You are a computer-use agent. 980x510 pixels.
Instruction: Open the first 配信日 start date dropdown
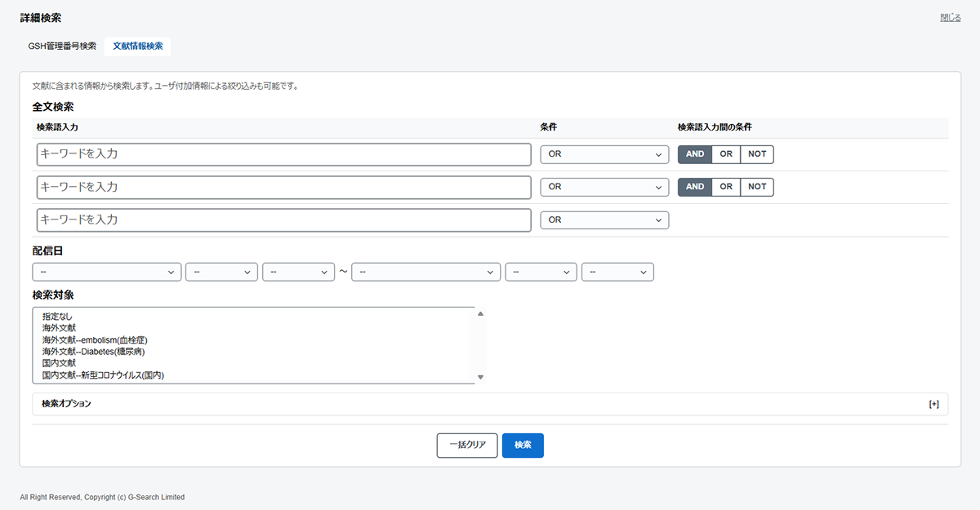pos(107,272)
